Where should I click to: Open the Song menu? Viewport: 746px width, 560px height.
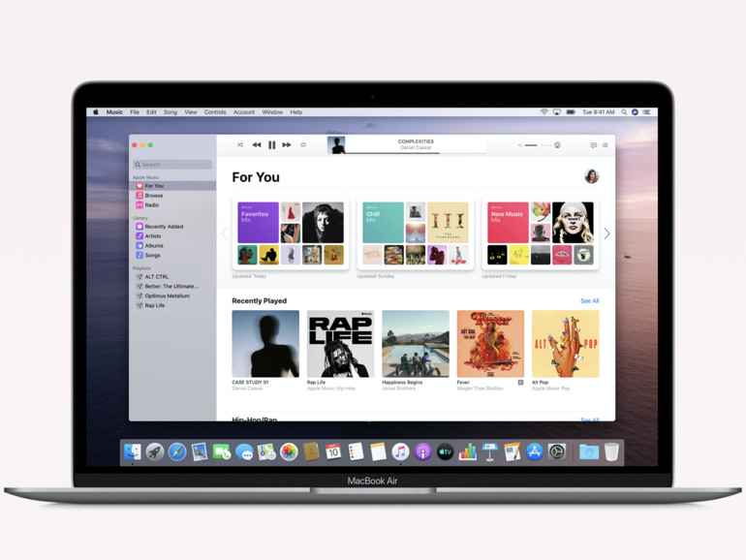point(171,112)
